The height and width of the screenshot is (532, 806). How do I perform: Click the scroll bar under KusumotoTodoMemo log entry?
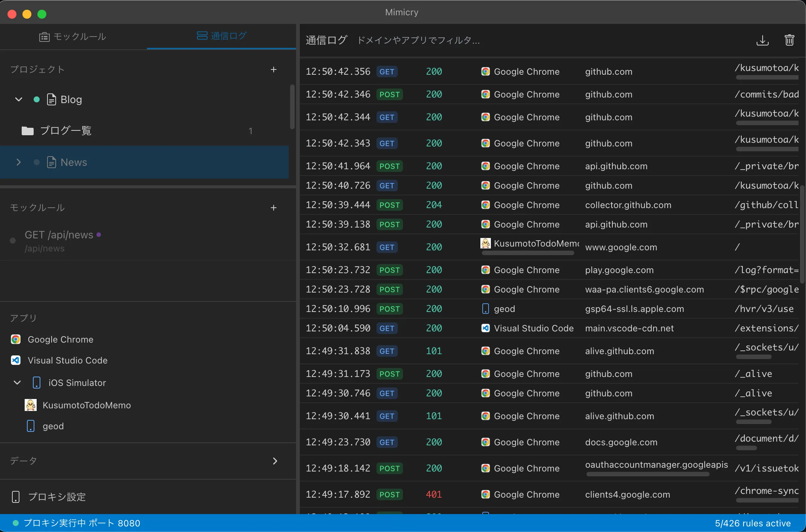528,253
